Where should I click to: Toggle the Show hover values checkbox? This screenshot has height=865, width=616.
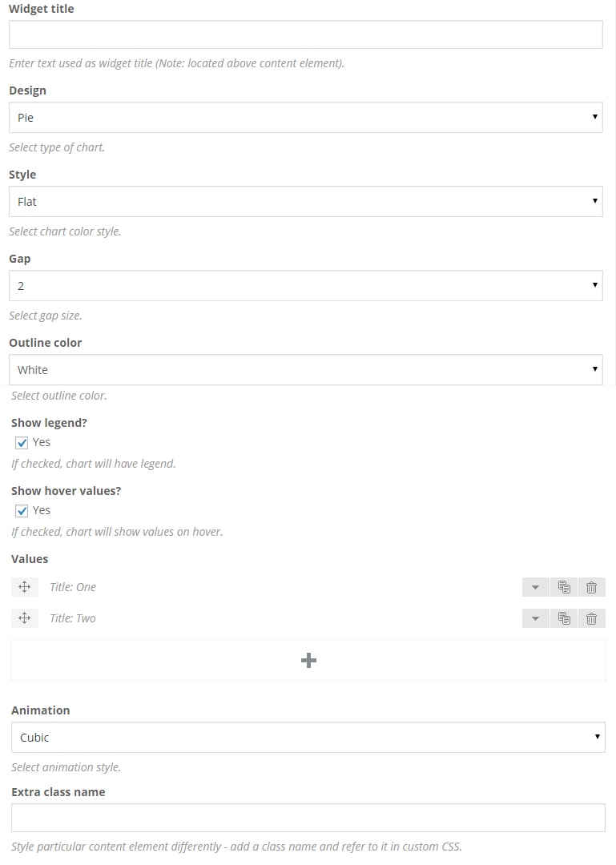coord(22,511)
